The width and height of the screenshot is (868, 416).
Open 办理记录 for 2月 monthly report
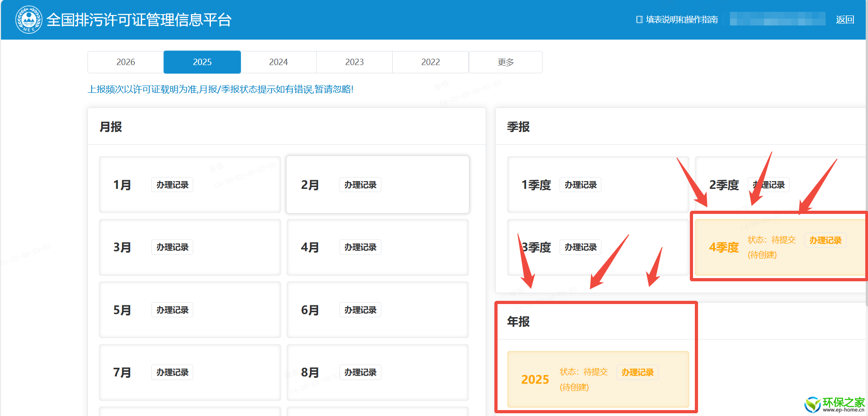360,185
